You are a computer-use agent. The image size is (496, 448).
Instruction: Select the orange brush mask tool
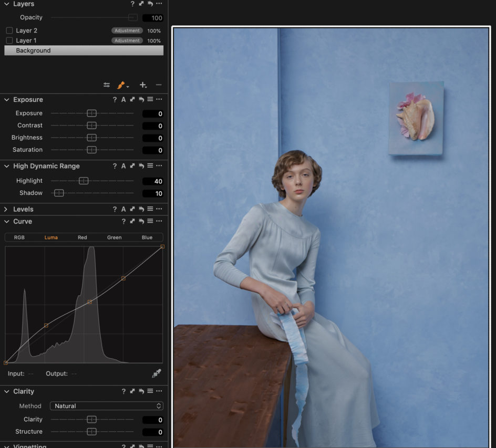click(x=121, y=85)
